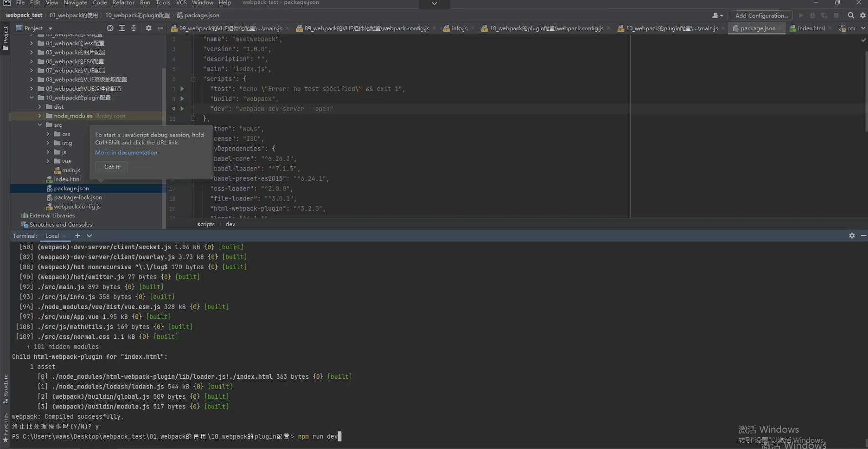Image resolution: width=868 pixels, height=449 pixels.
Task: Collapse the src folder
Action: click(x=40, y=125)
